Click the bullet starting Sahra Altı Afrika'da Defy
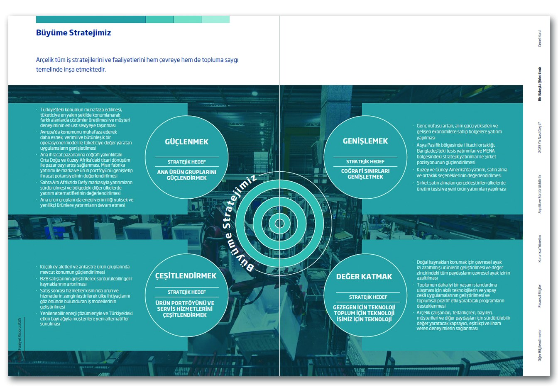Viewport: 558px width, 392px height. click(86, 188)
